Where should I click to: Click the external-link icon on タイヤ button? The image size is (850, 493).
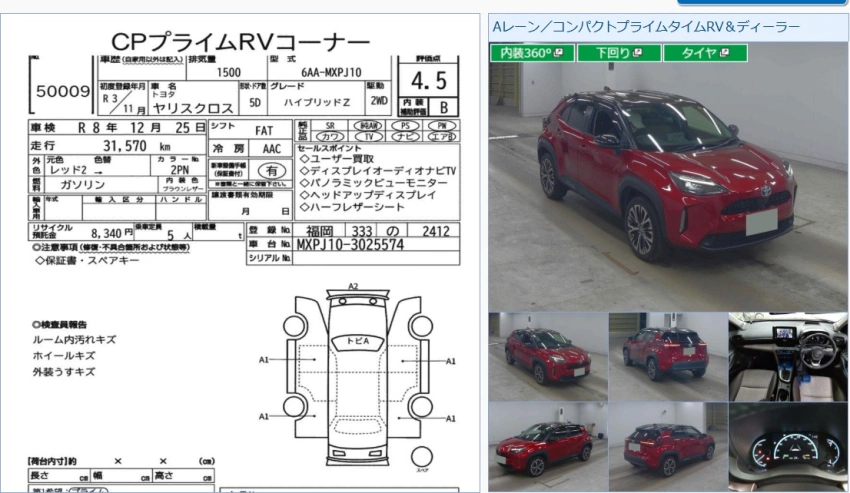[724, 53]
